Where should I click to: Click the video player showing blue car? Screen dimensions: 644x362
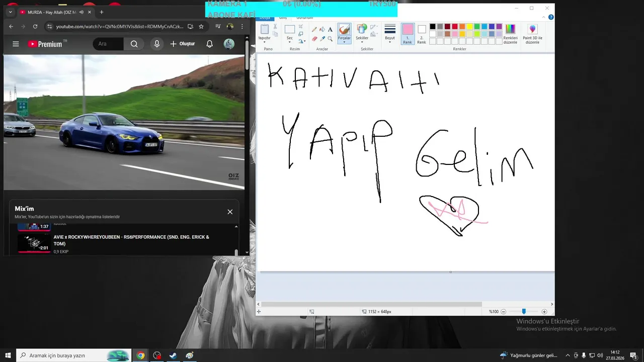pos(124,122)
